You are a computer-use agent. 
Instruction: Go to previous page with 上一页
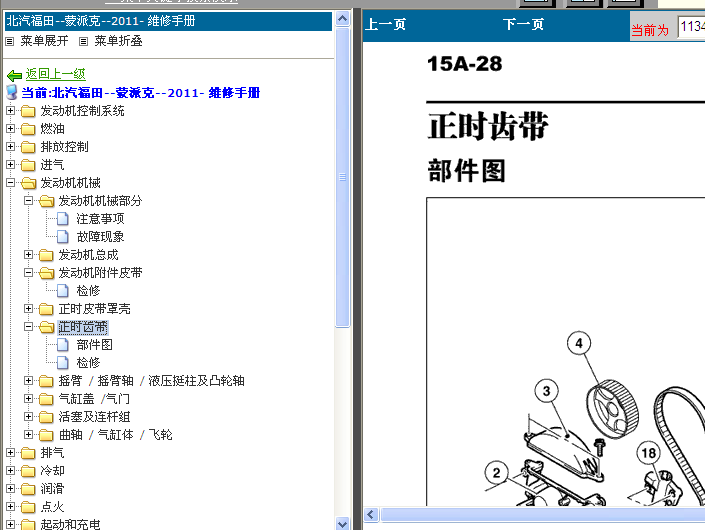[x=385, y=24]
